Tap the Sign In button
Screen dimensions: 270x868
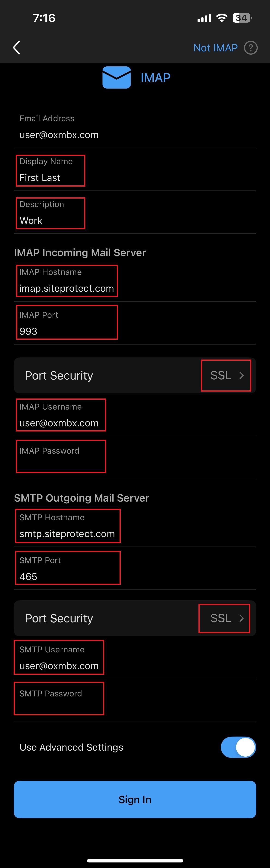tap(135, 800)
